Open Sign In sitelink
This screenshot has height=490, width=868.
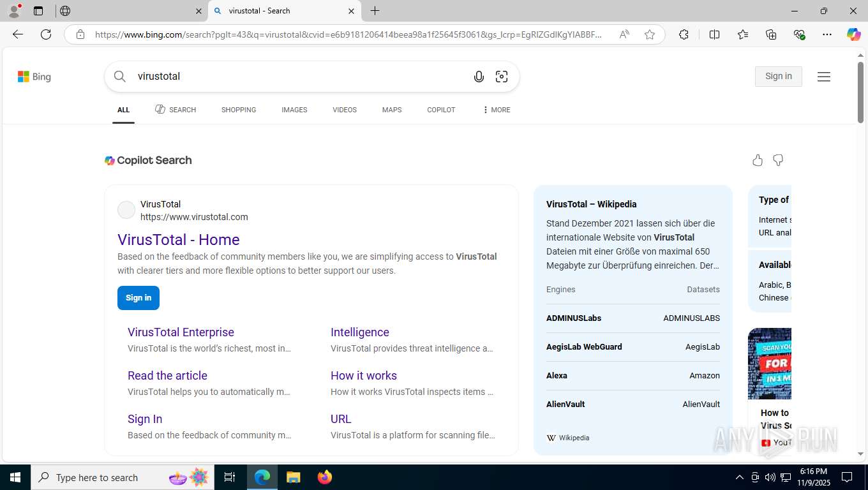[x=145, y=419]
